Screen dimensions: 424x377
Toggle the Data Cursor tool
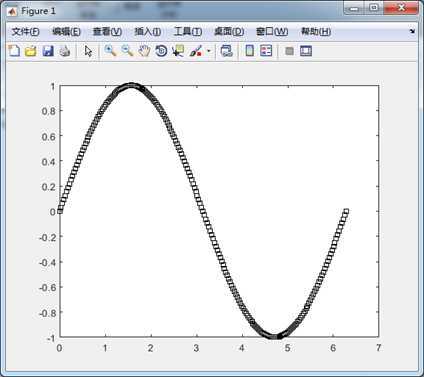click(x=178, y=51)
